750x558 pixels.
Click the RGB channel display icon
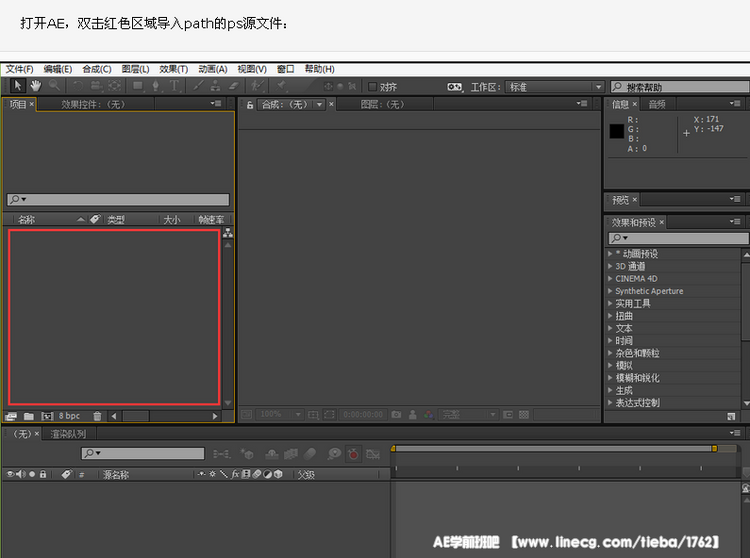[x=429, y=415]
